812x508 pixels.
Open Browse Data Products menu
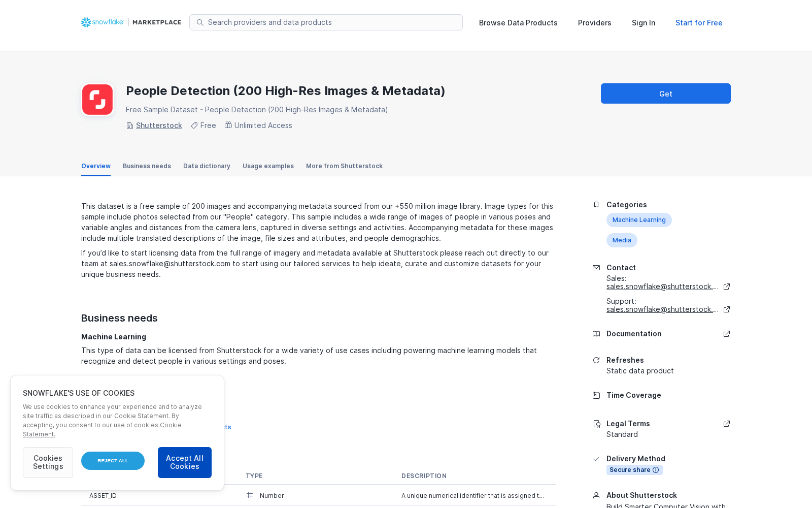518,23
